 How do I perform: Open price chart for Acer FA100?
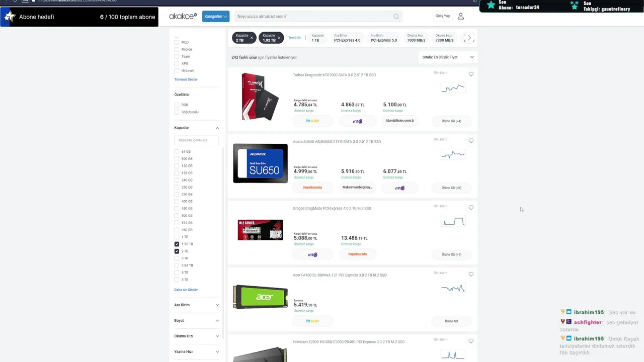453,288
